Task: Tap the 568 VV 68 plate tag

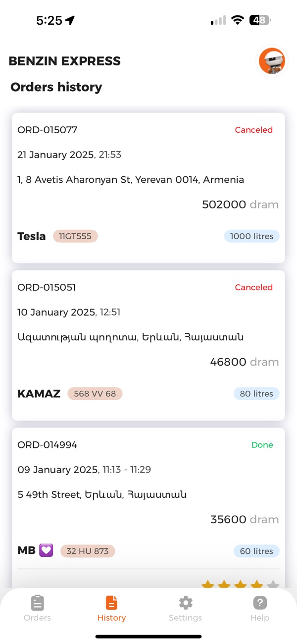Action: coord(95,394)
